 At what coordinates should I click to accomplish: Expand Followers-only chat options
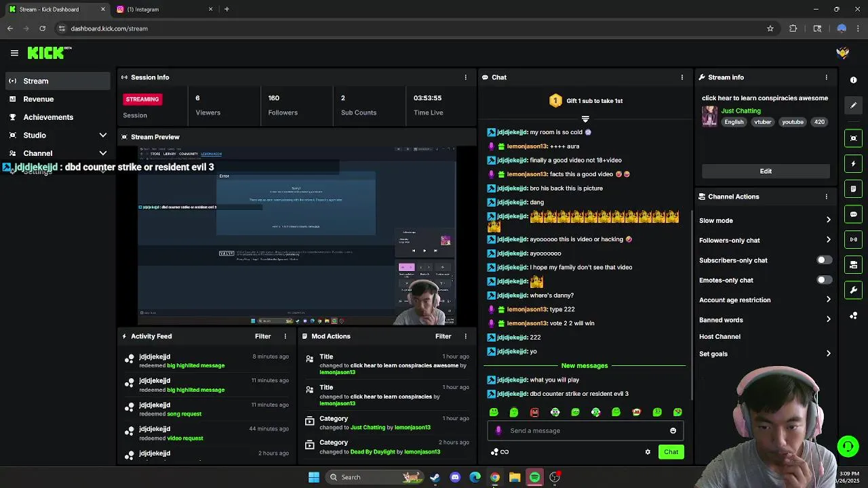point(828,240)
